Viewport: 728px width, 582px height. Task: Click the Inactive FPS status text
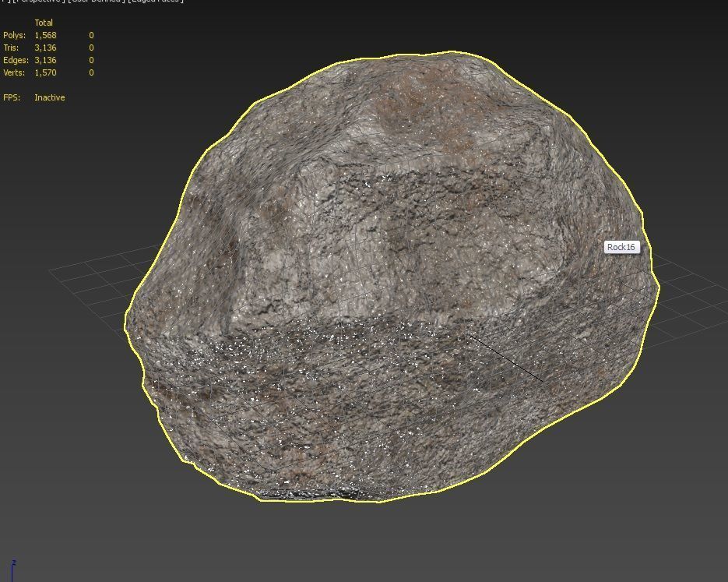tap(50, 97)
